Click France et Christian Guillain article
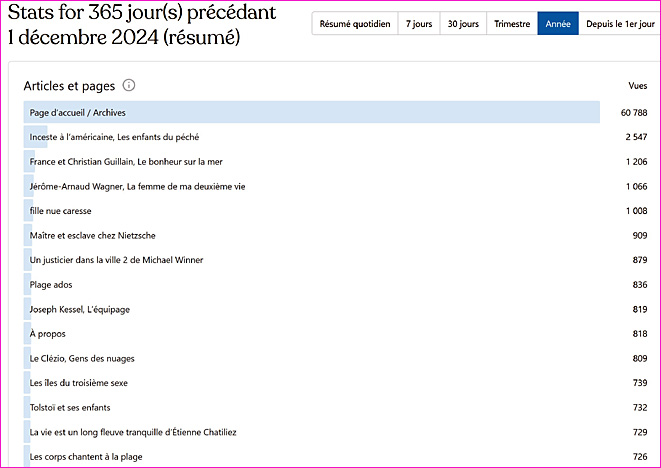Viewport: 661px width, 468px height. point(125,161)
